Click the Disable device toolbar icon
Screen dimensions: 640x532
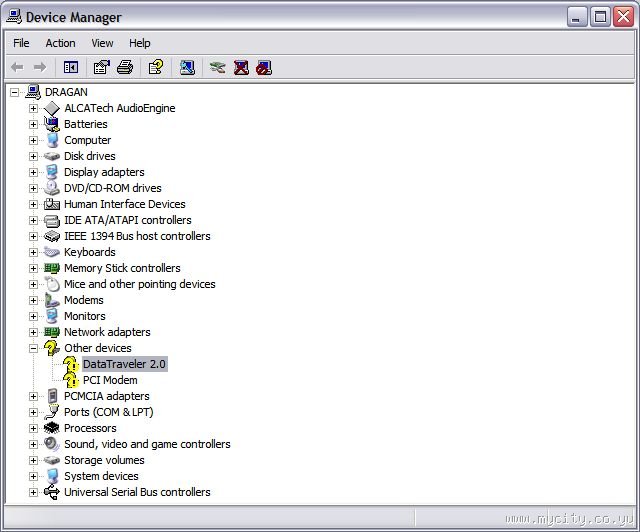[264, 68]
